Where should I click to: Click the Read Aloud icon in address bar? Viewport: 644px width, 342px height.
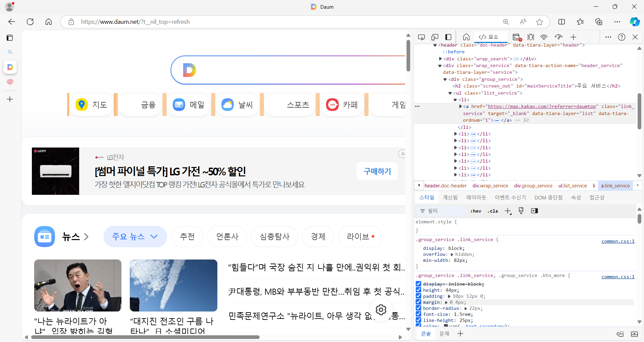tap(523, 22)
